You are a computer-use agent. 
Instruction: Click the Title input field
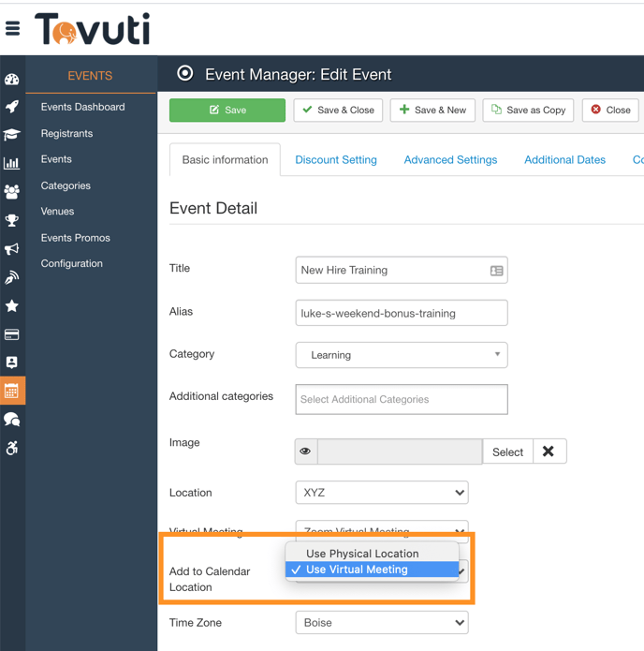pyautogui.click(x=393, y=270)
